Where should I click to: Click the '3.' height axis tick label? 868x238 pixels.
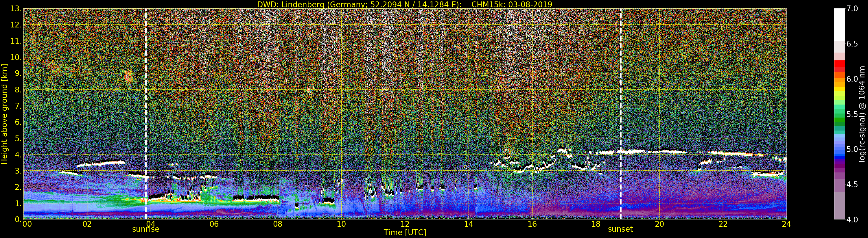[x=18, y=171]
